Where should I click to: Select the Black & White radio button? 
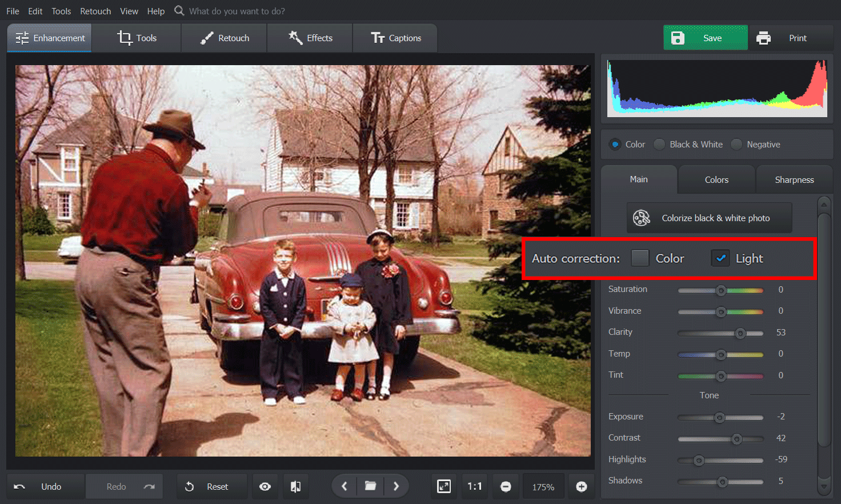(659, 145)
